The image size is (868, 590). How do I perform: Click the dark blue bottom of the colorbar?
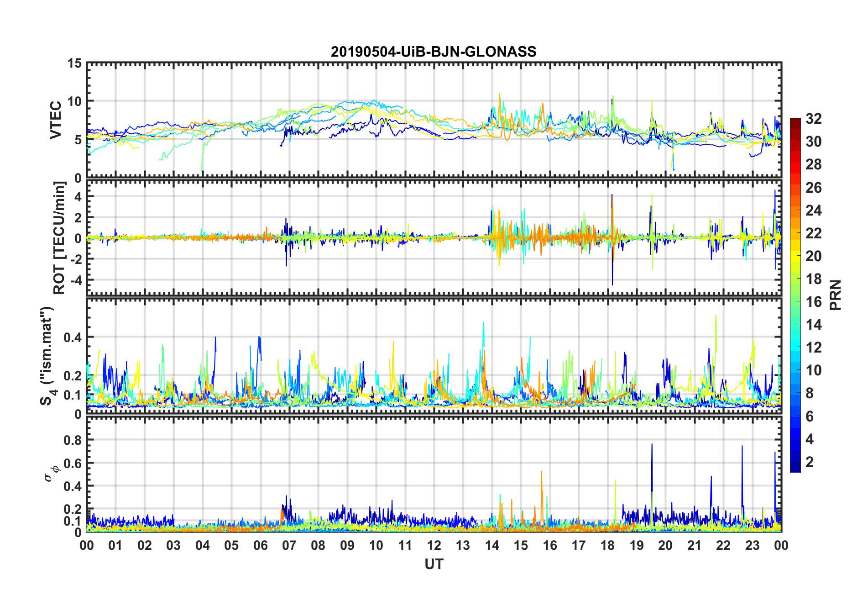point(795,468)
